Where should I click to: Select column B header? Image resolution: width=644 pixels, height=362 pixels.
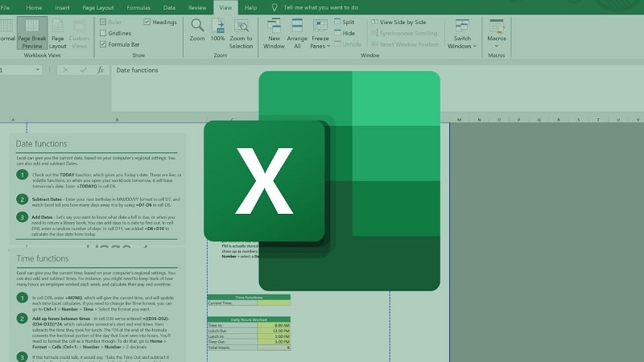[x=117, y=119]
